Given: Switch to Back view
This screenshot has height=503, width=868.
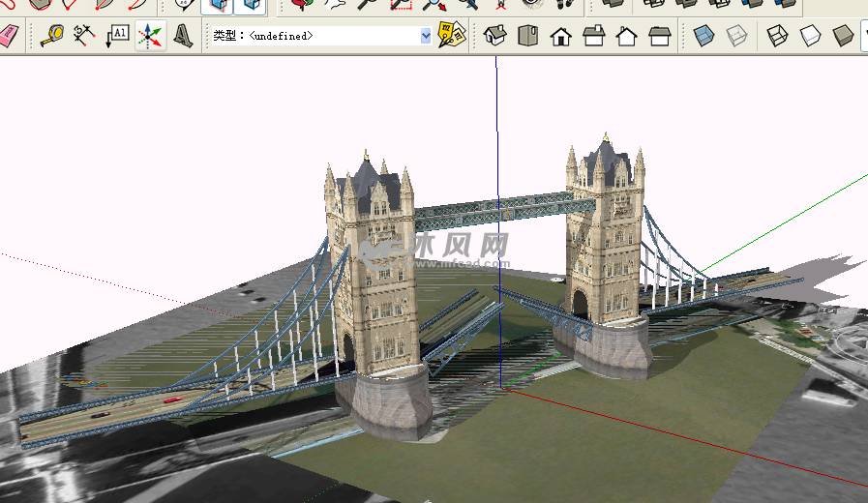Looking at the screenshot, I should click(627, 37).
